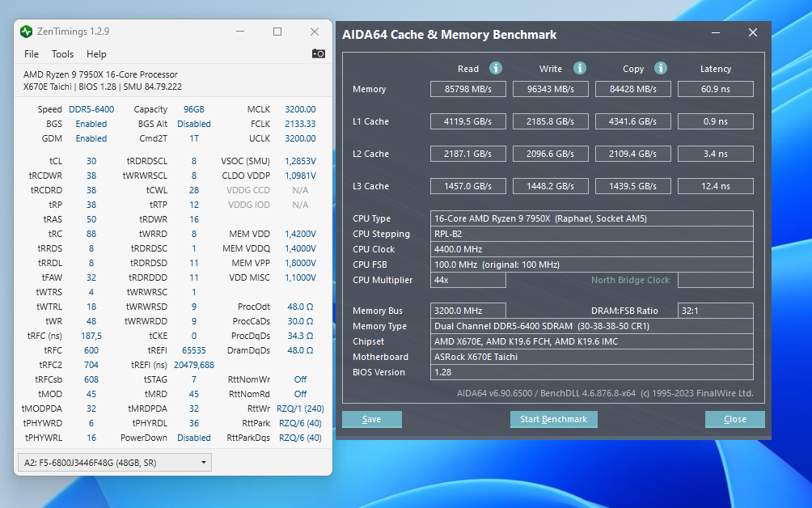Click the Copy column info icon

[x=660, y=69]
